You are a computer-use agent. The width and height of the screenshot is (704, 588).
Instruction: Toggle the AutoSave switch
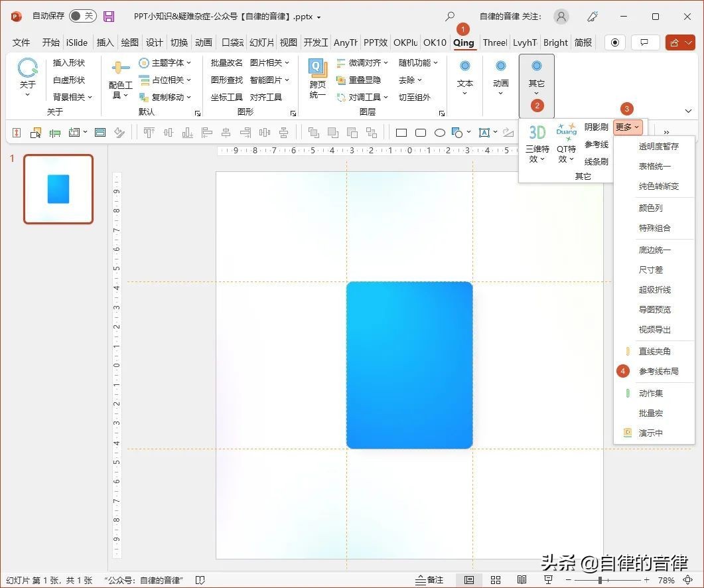point(82,16)
